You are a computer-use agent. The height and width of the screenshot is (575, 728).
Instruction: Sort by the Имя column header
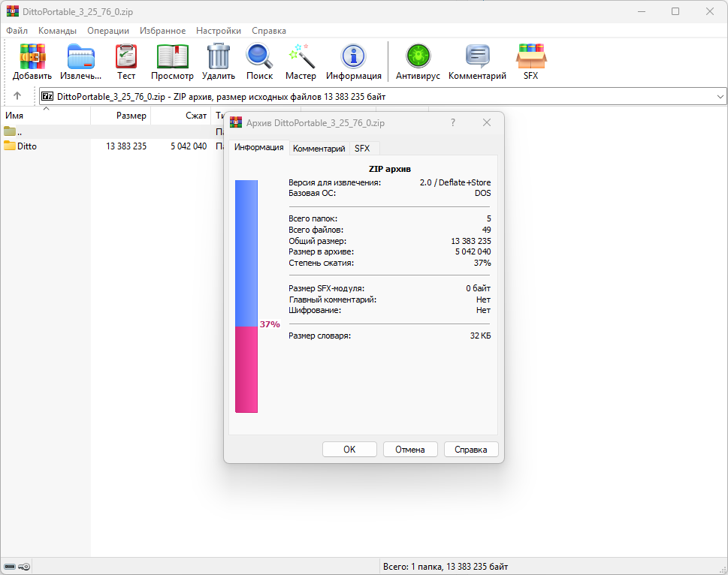click(46, 116)
